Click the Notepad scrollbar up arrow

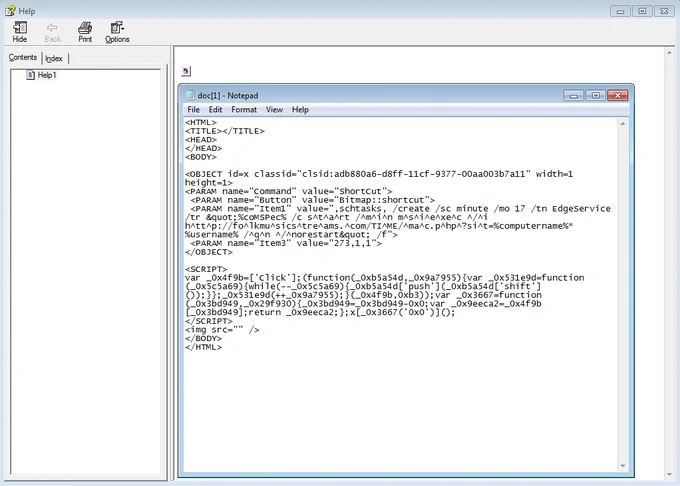623,124
